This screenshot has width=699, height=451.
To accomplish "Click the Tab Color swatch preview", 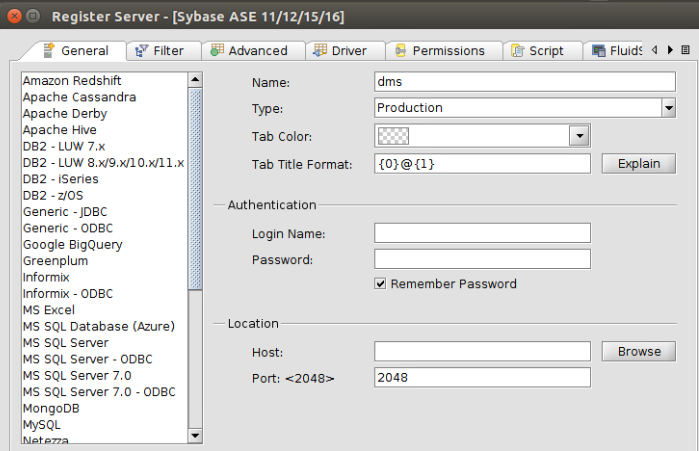I will tap(393, 136).
